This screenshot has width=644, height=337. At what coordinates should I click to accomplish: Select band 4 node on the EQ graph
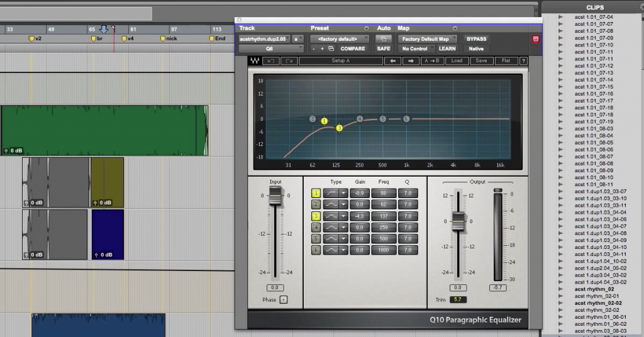[x=360, y=119]
